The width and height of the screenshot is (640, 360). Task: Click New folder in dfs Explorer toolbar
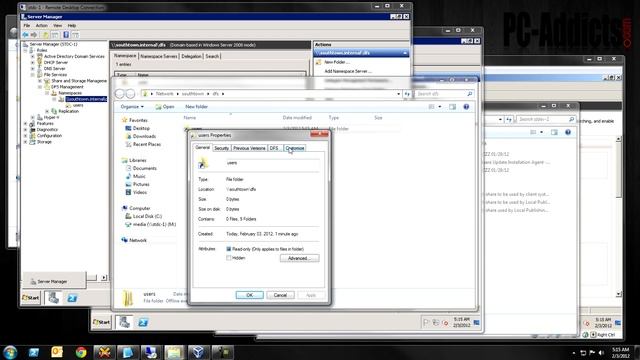(x=196, y=107)
